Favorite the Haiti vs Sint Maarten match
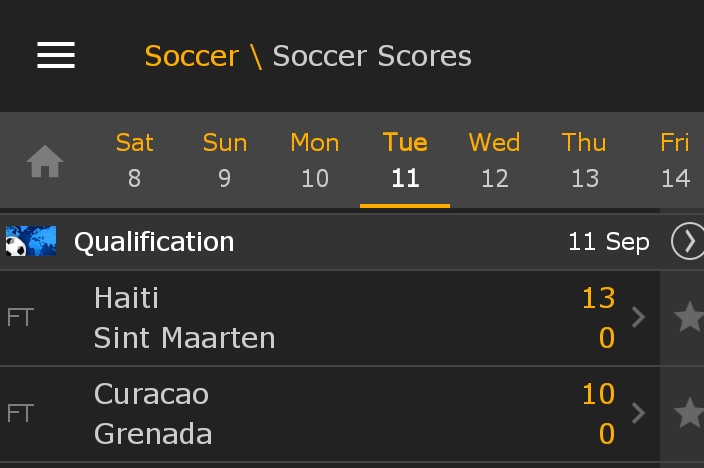The height and width of the screenshot is (468, 704). pyautogui.click(x=689, y=317)
